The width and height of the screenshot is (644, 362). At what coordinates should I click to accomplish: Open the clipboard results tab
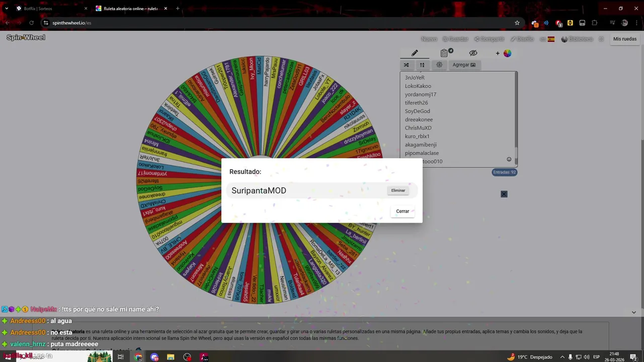pyautogui.click(x=444, y=53)
